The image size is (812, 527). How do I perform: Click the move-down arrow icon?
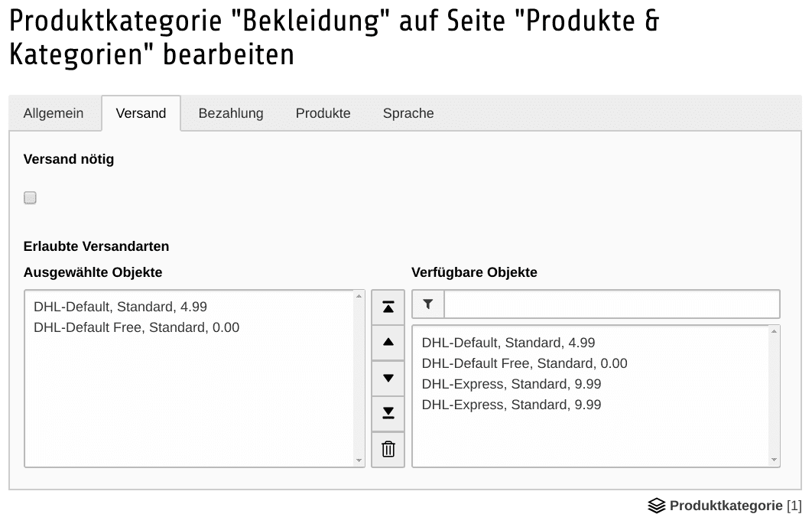pos(388,378)
